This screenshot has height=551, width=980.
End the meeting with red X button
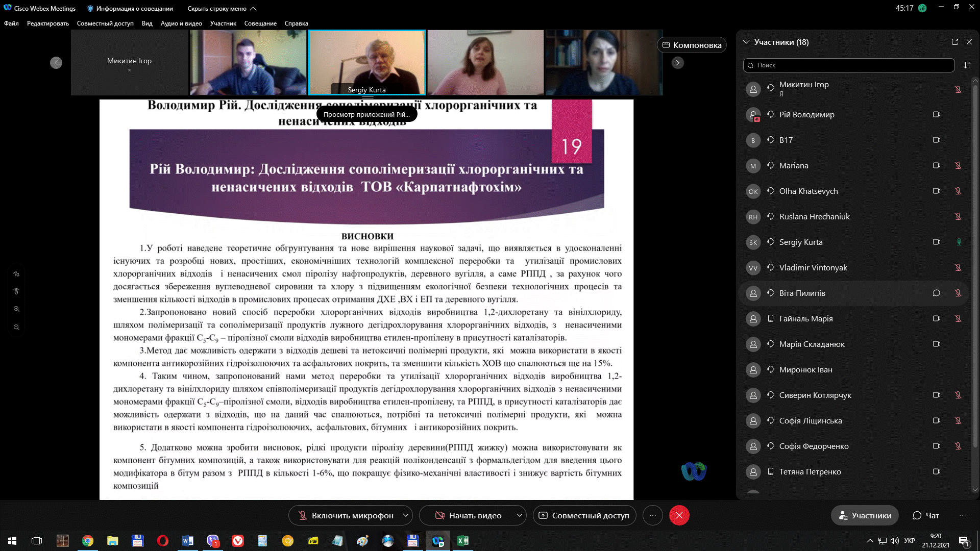(679, 515)
